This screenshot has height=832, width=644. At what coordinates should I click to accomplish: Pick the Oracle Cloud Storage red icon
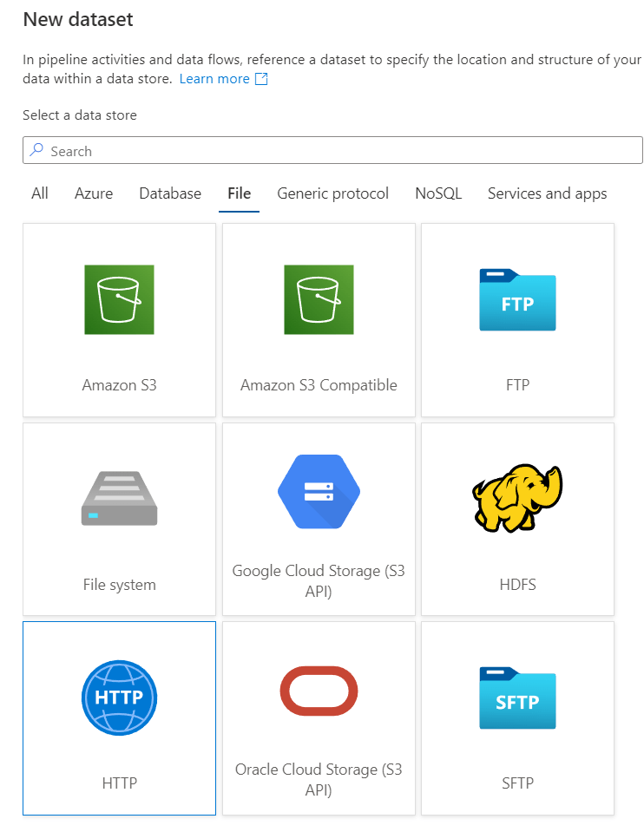[x=319, y=691]
